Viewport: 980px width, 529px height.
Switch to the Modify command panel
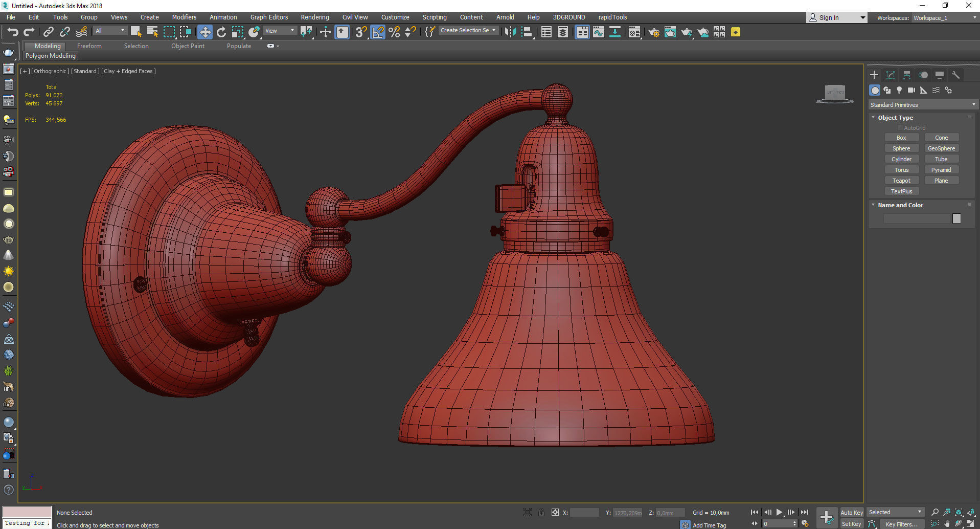point(891,75)
